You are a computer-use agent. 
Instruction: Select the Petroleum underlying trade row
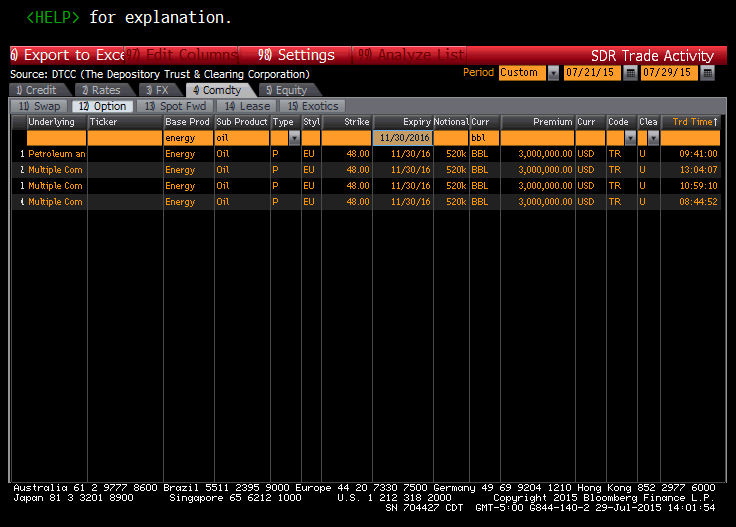(57, 154)
